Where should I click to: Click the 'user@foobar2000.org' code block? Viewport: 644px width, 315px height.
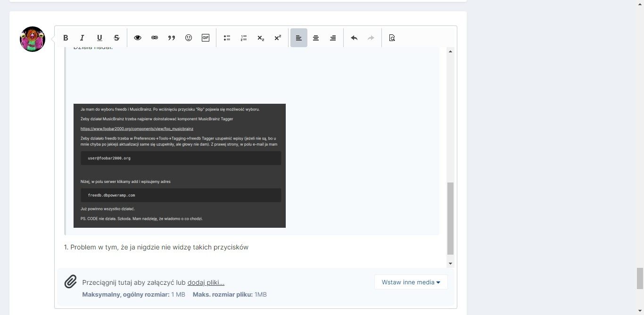tap(181, 158)
